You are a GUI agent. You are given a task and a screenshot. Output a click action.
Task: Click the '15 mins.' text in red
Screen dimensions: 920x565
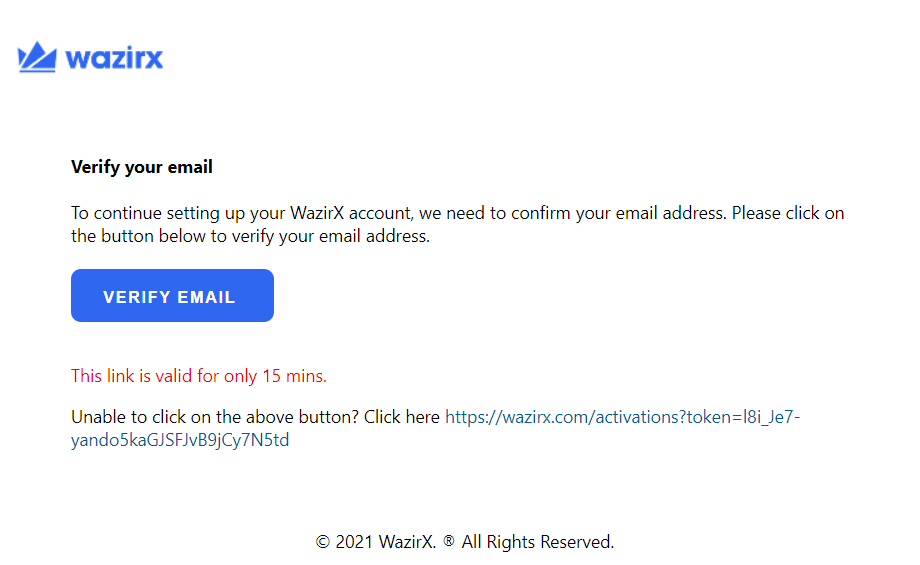click(294, 375)
